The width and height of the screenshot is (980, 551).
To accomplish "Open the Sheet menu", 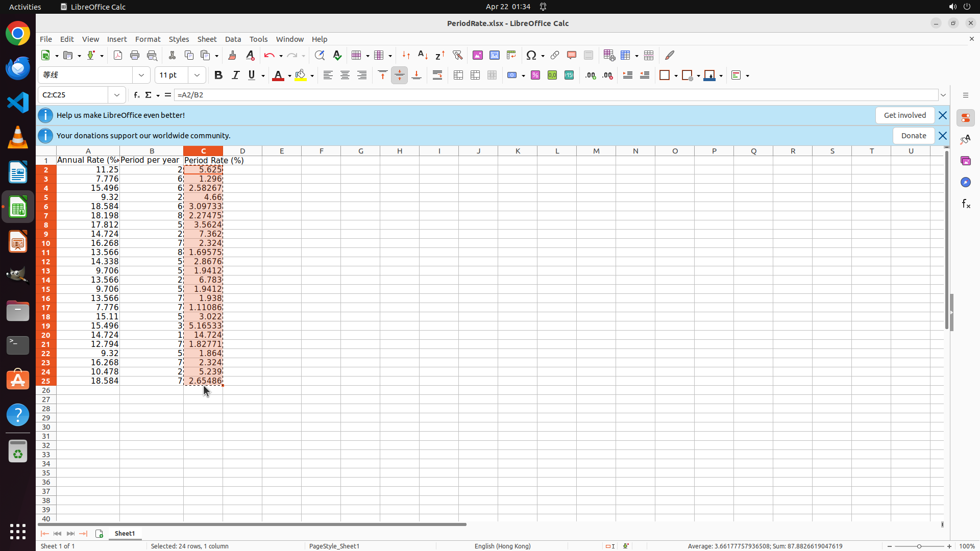I will 207,39.
